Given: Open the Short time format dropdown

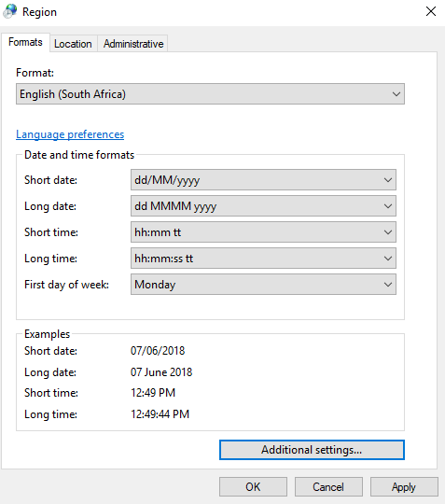Looking at the screenshot, I should click(263, 232).
